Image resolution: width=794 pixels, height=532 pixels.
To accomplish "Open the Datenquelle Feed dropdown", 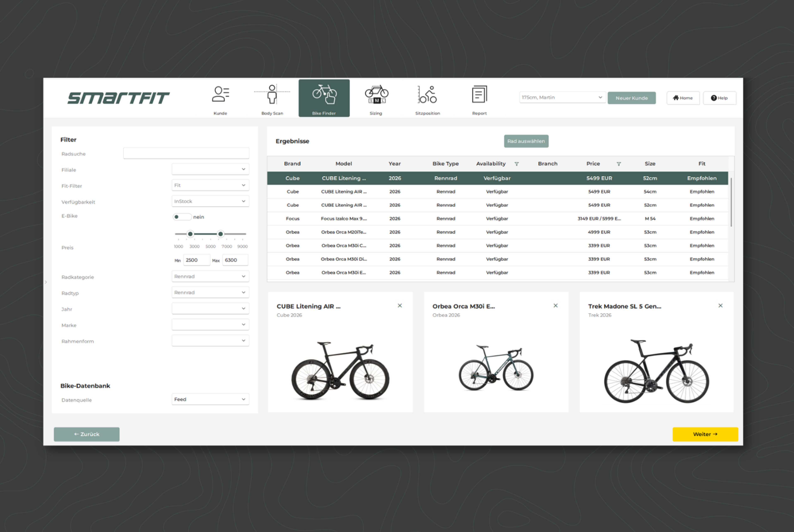I will tap(210, 399).
